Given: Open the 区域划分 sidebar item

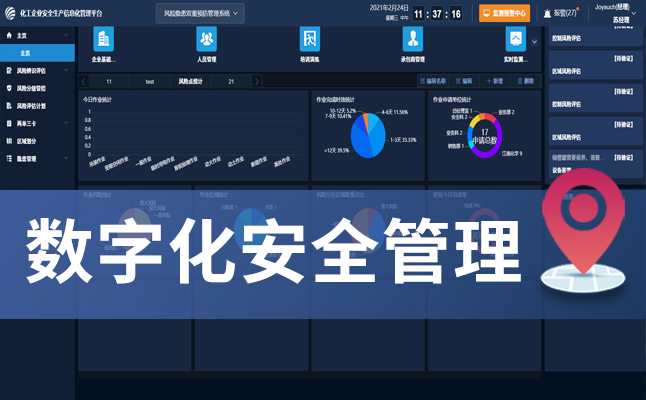Looking at the screenshot, I should tap(37, 141).
